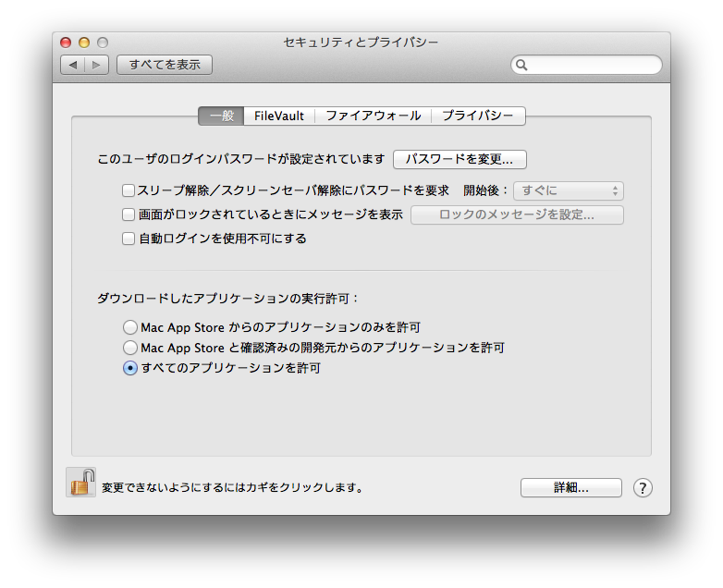
Task: Choose すべてのアプリケーションを許可 radio button
Action: point(130,368)
